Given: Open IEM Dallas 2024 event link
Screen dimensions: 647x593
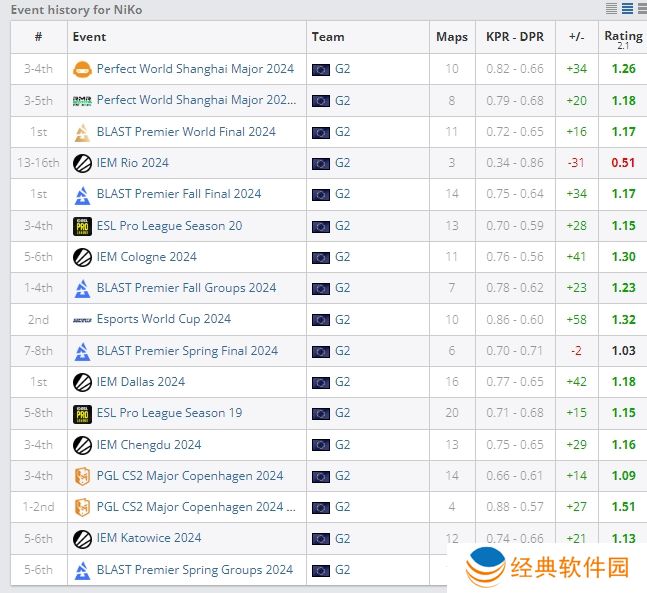Looking at the screenshot, I should (141, 382).
